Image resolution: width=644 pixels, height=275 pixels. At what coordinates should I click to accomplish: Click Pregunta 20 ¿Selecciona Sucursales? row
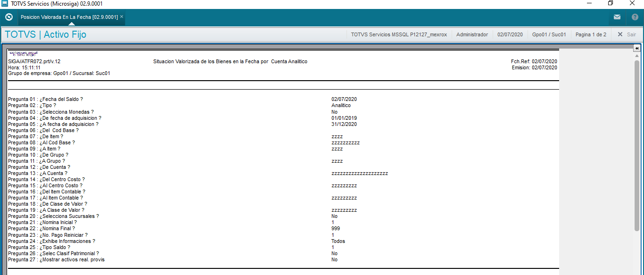point(54,216)
